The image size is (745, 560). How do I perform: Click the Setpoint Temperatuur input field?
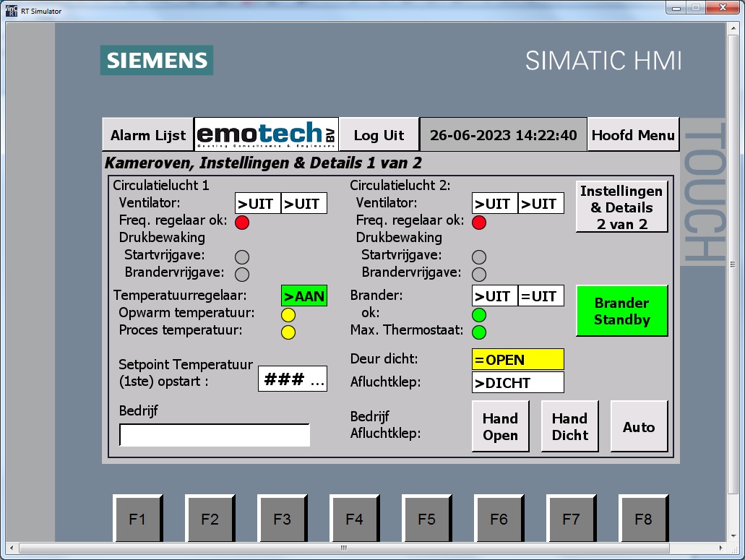292,379
